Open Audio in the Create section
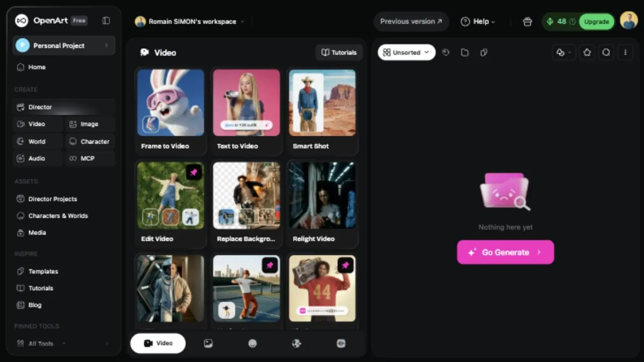Screen dimensions: 644x362 pyautogui.click(x=38, y=158)
